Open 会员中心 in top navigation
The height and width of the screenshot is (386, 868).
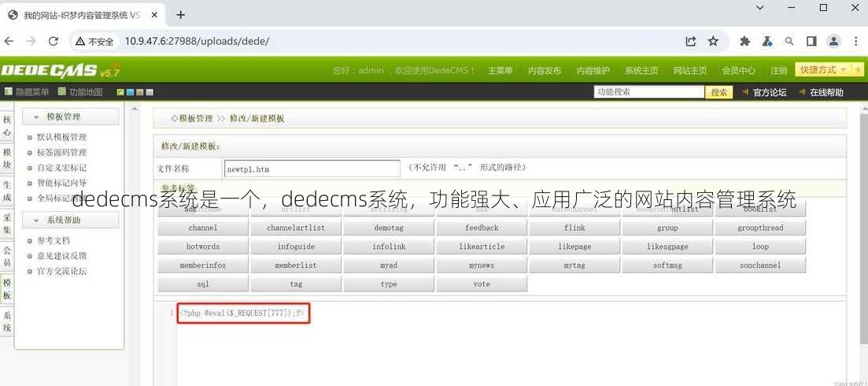tap(738, 70)
